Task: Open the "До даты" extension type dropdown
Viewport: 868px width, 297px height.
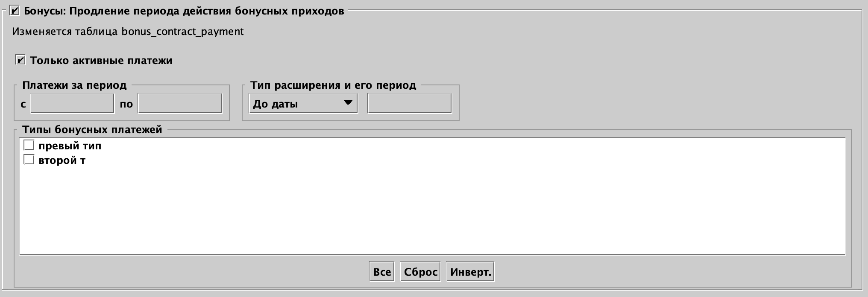Action: pyautogui.click(x=303, y=103)
